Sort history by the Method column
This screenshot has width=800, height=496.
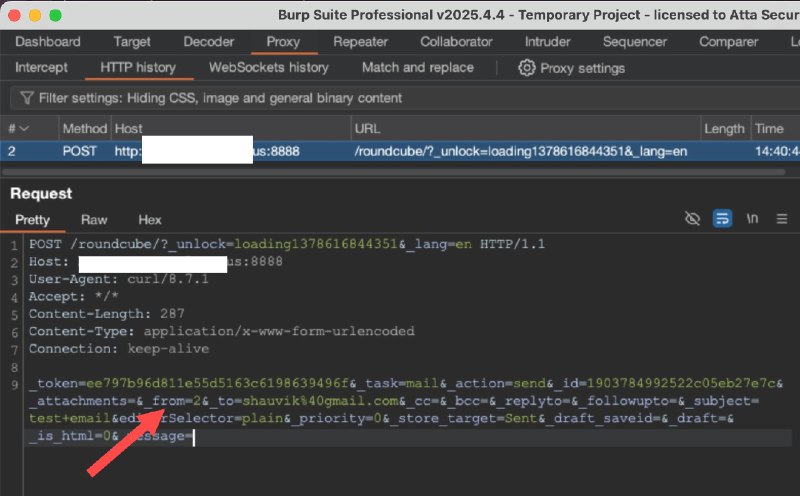pyautogui.click(x=84, y=129)
